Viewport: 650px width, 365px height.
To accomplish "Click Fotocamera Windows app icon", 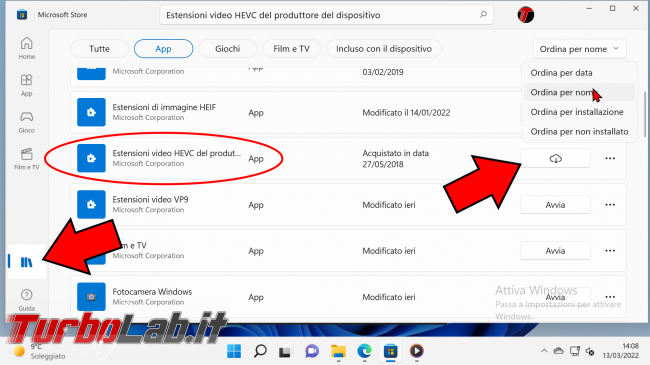I will [91, 297].
